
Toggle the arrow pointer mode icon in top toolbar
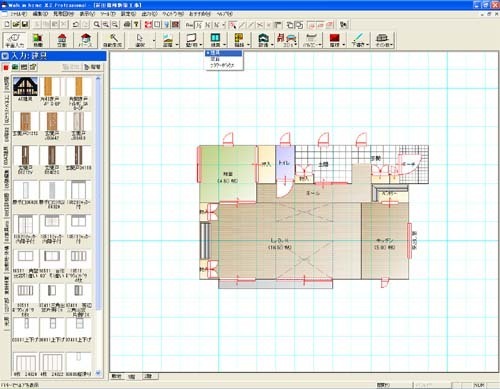[x=232, y=24]
